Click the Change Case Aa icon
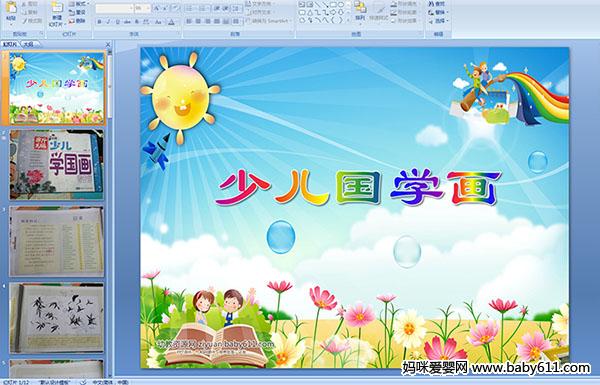Image resolution: width=600 pixels, height=385 pixels. pos(158,22)
